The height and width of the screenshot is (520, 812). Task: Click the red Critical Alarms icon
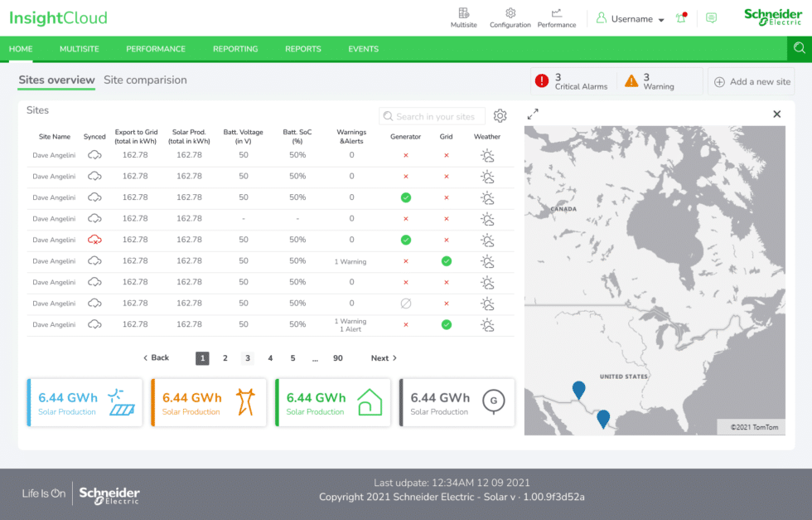pyautogui.click(x=542, y=81)
